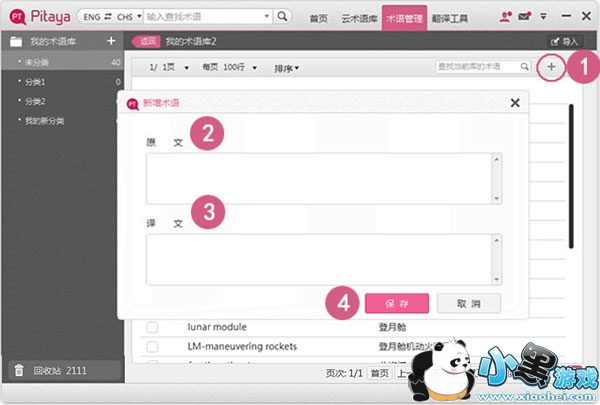The image size is (600, 405).
Task: Open the language pair dropdown arrow
Action: point(139,16)
